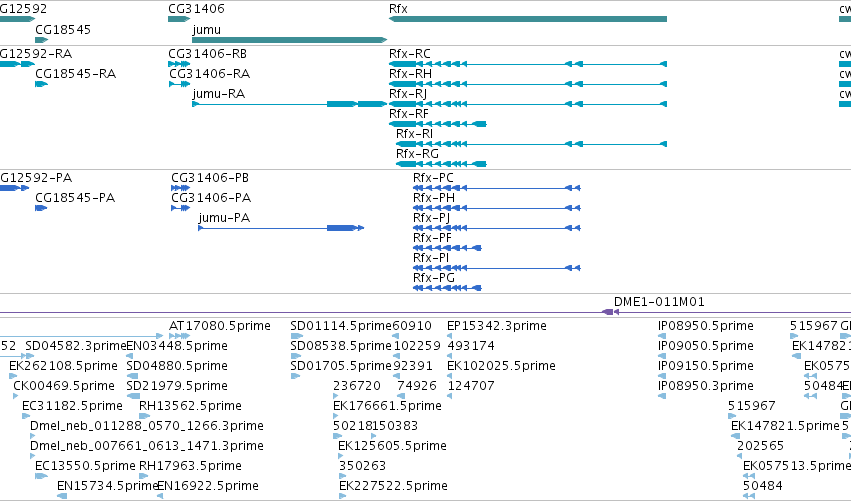The height and width of the screenshot is (501, 851).
Task: Select the IP09150.5prime EST label
Action: [x=706, y=366]
